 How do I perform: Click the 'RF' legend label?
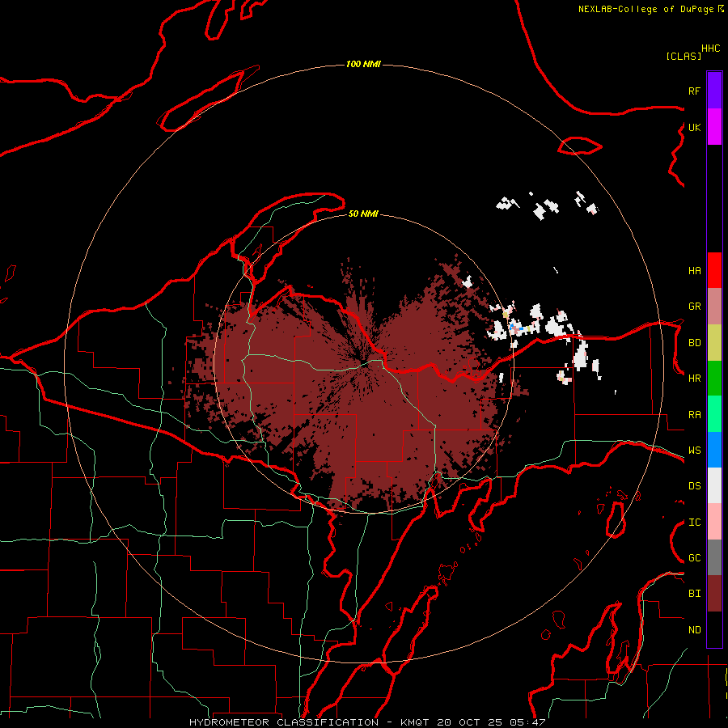694,91
